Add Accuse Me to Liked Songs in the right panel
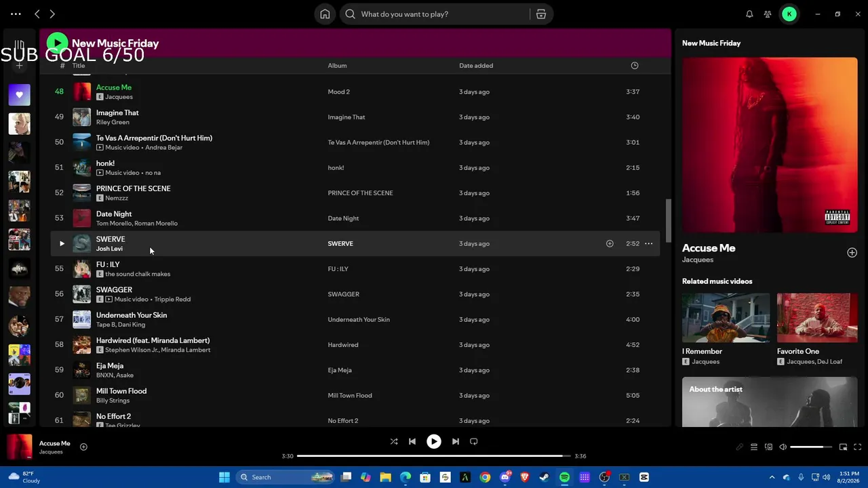The width and height of the screenshot is (868, 488). pos(852,253)
